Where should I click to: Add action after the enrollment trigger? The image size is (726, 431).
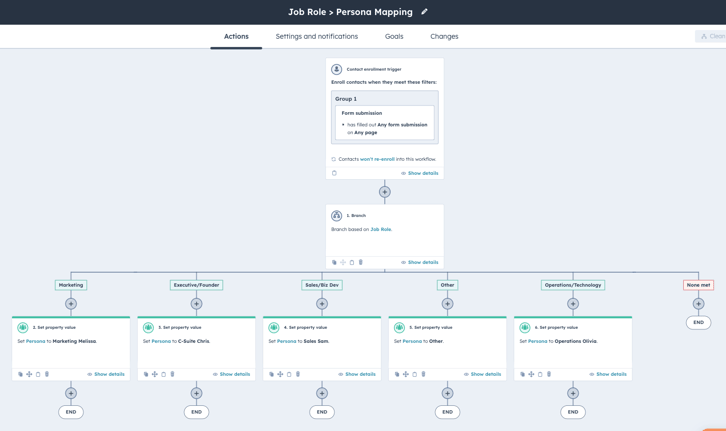(384, 192)
